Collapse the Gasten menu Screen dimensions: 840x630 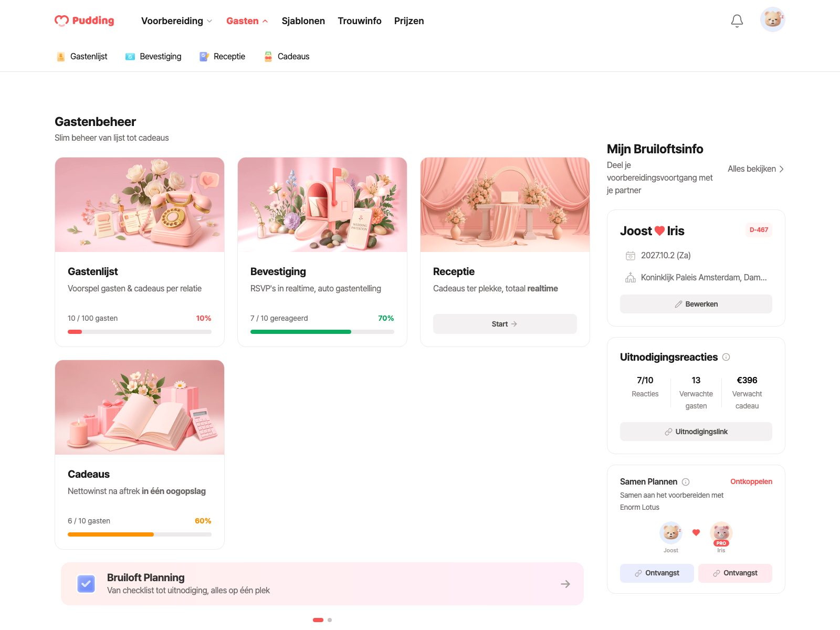247,21
